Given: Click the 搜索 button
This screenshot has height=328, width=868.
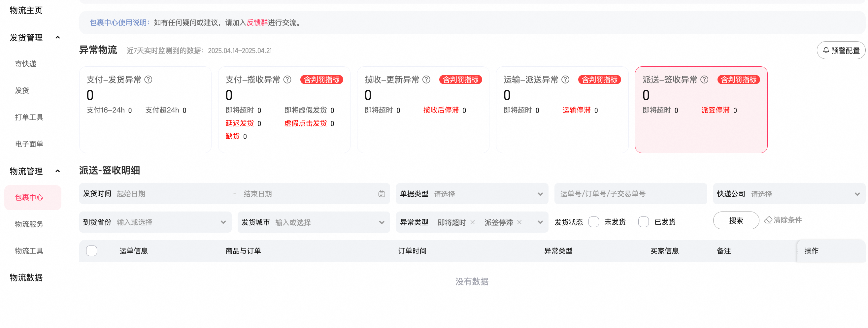Looking at the screenshot, I should tap(736, 220).
